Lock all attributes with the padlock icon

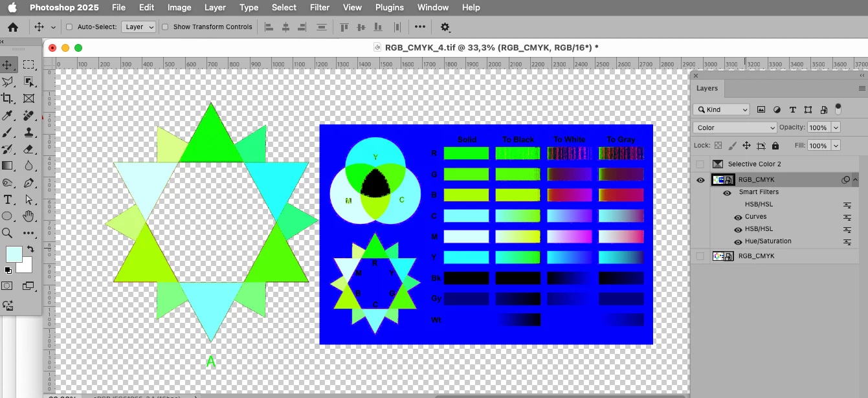point(775,146)
